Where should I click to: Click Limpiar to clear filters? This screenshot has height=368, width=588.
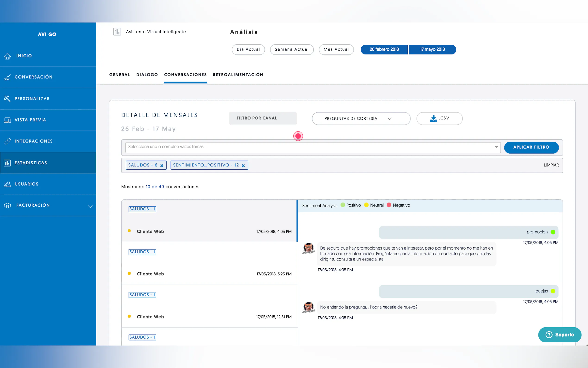(551, 165)
